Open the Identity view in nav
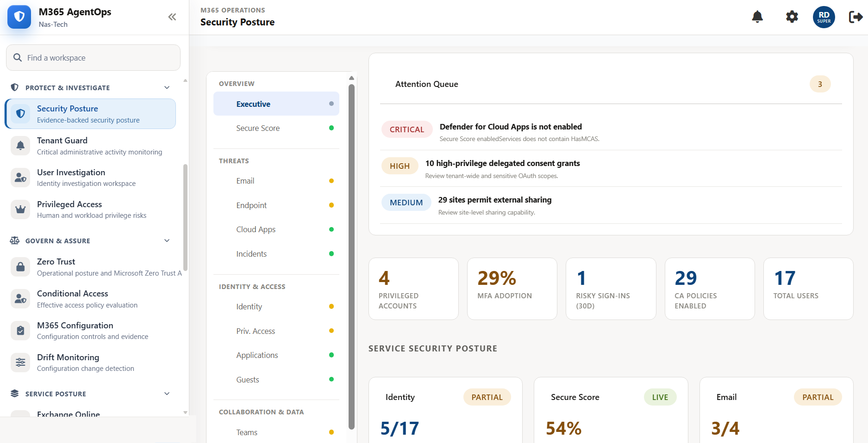The height and width of the screenshot is (443, 868). (276, 307)
